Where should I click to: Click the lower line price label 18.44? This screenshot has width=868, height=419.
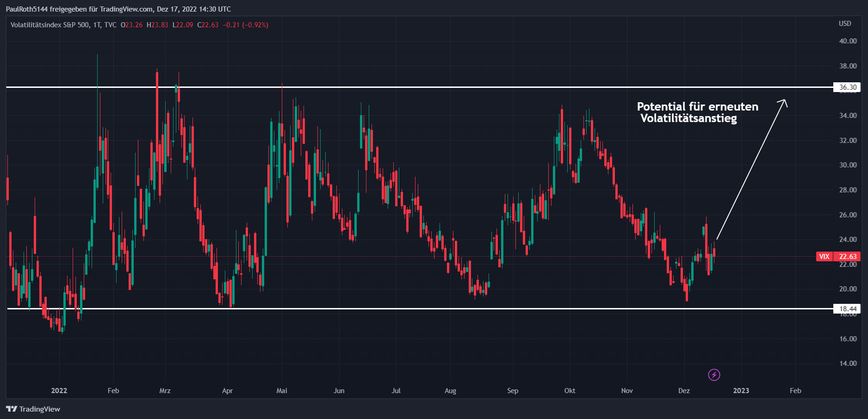848,309
